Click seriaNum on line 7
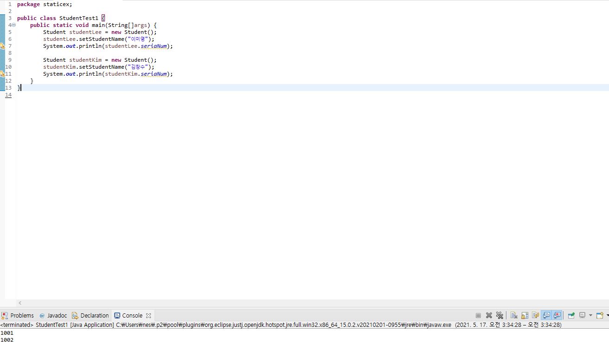Screen dimensions: 609x364 [154, 46]
